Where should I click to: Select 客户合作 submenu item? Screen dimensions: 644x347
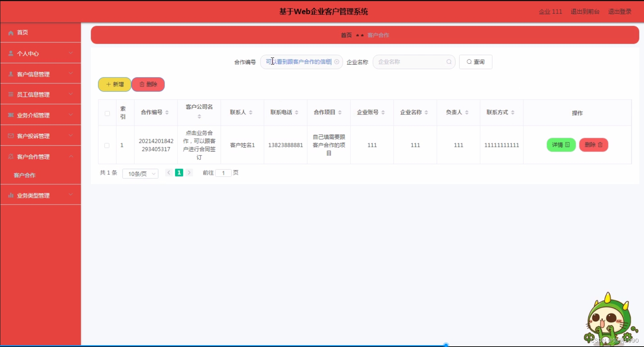click(24, 175)
